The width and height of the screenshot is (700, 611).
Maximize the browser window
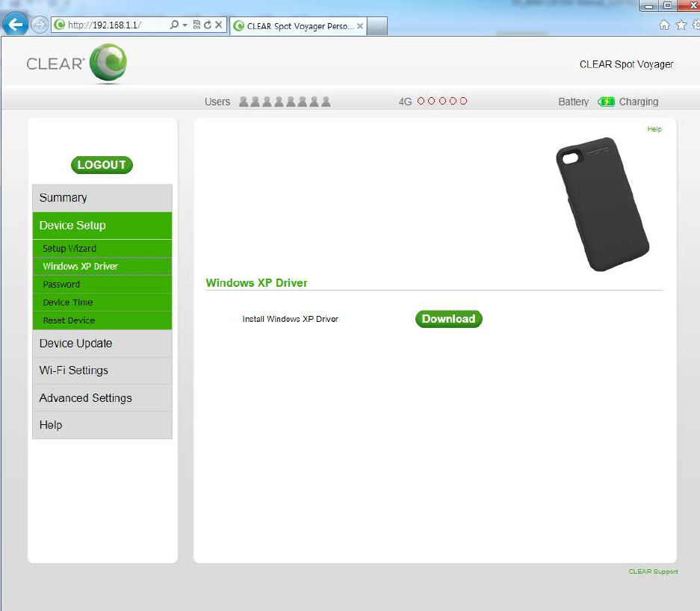tap(668, 6)
